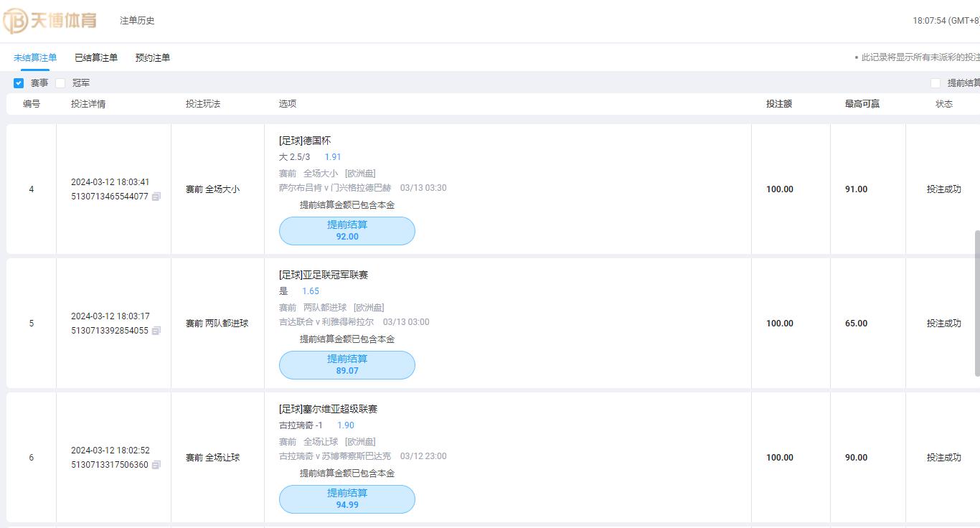This screenshot has height=528, width=980.
Task: Click the selection 古拉瑞奇 -1
Action: (301, 425)
